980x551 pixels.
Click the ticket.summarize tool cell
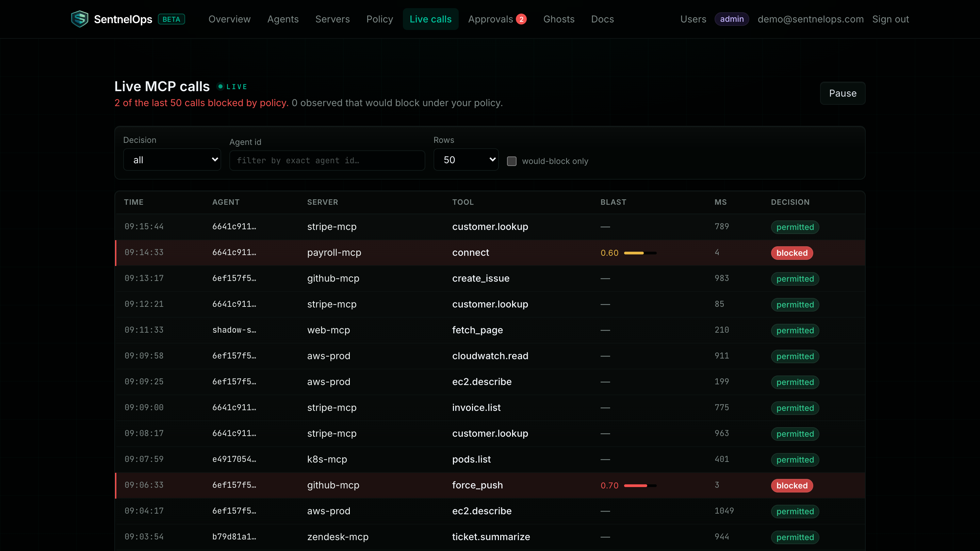[x=491, y=537]
